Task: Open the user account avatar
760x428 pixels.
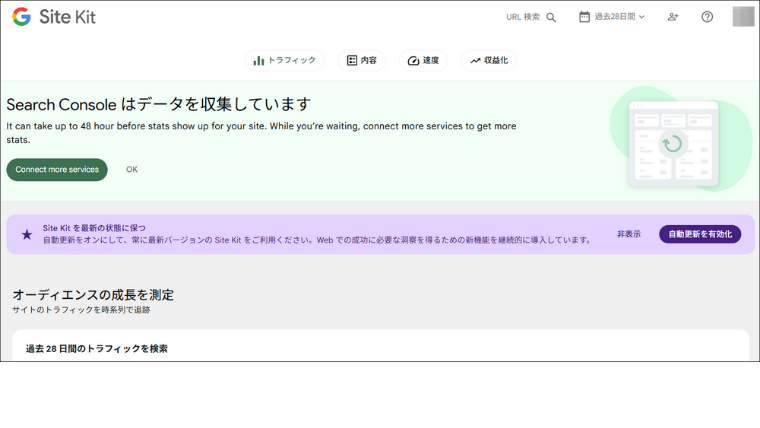Action: pyautogui.click(x=743, y=16)
